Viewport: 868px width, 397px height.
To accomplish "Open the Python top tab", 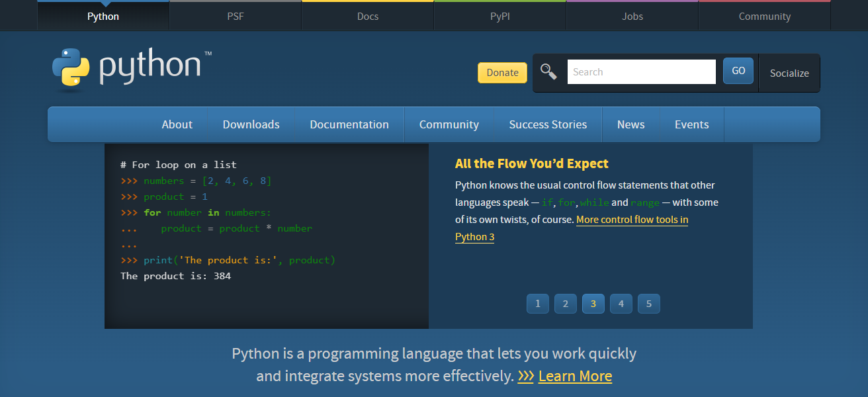I will (103, 16).
